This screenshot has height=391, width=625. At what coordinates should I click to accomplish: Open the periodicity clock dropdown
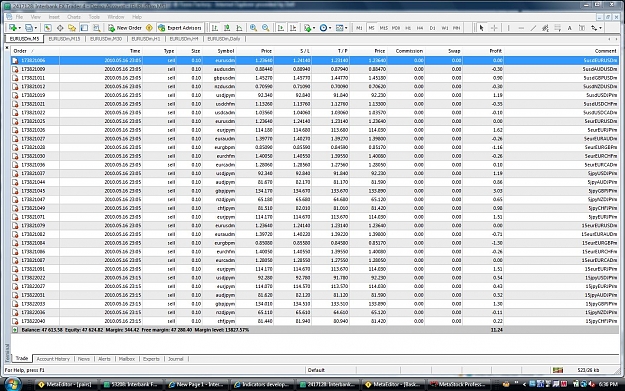click(326, 28)
